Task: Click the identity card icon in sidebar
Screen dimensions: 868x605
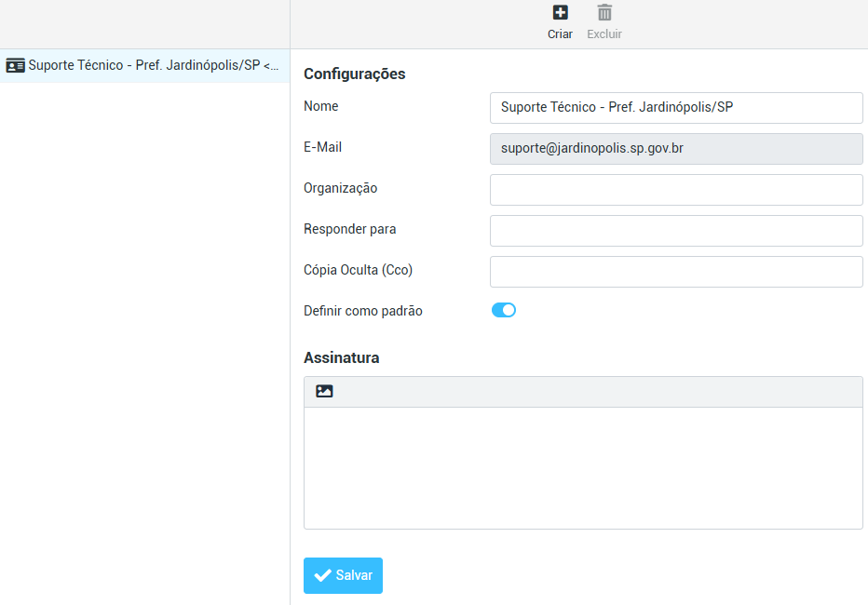Action: click(x=15, y=66)
